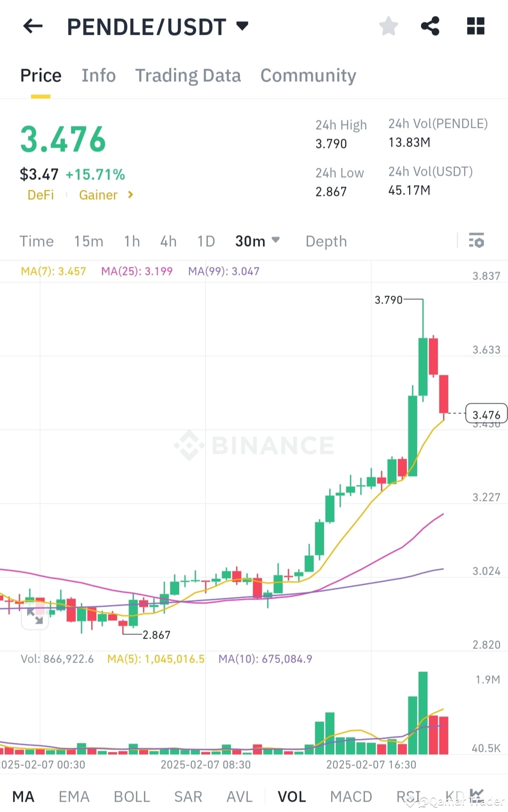Screen dimensions: 508x812
Task: Tap the fullscreen expand icon on chart
Action: coord(35,617)
